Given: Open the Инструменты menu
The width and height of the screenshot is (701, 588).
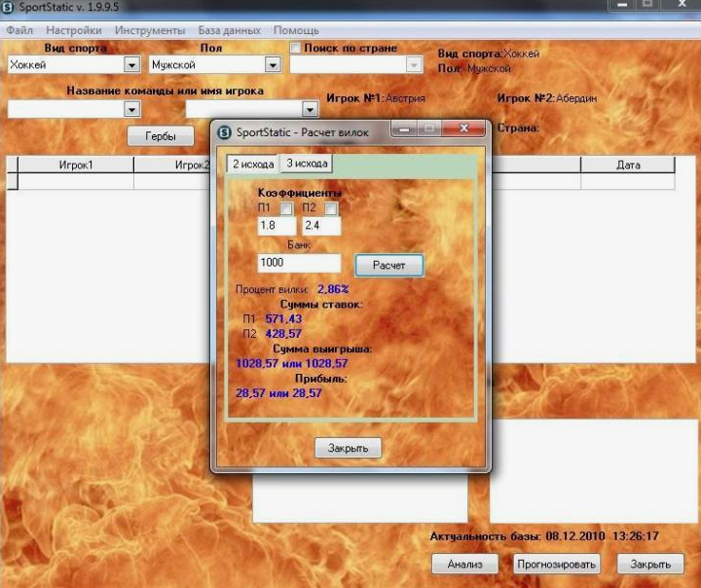Looking at the screenshot, I should [x=149, y=30].
